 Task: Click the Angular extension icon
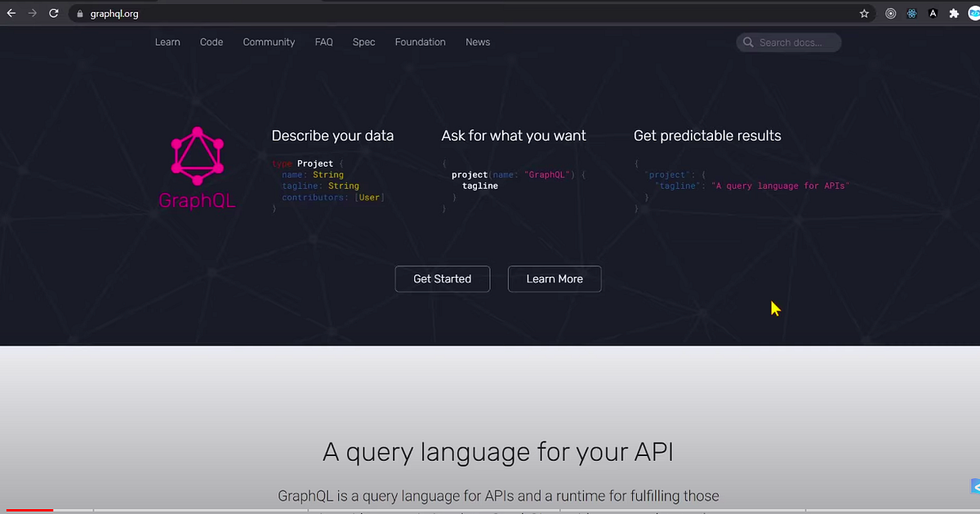coord(932,13)
